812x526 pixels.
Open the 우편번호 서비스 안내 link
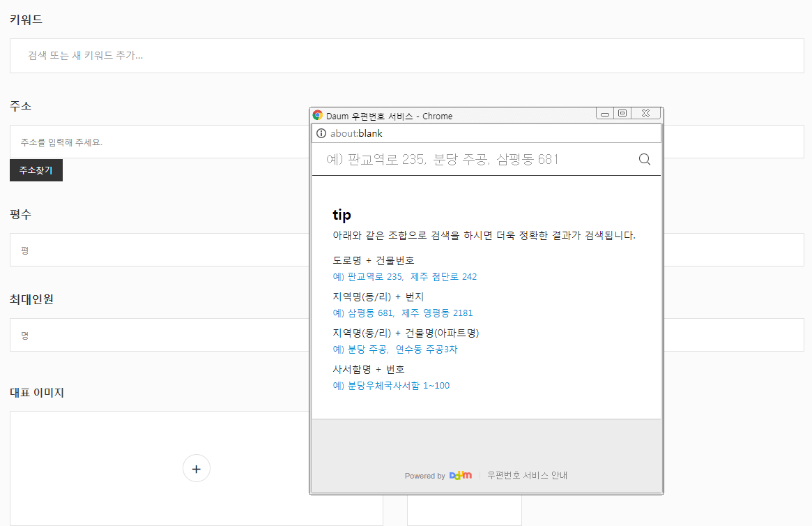point(528,476)
